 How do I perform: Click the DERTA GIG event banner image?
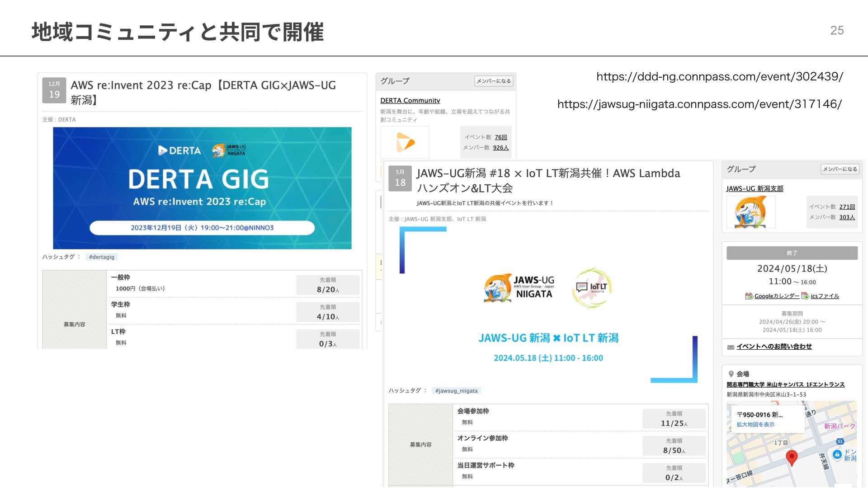pos(202,188)
